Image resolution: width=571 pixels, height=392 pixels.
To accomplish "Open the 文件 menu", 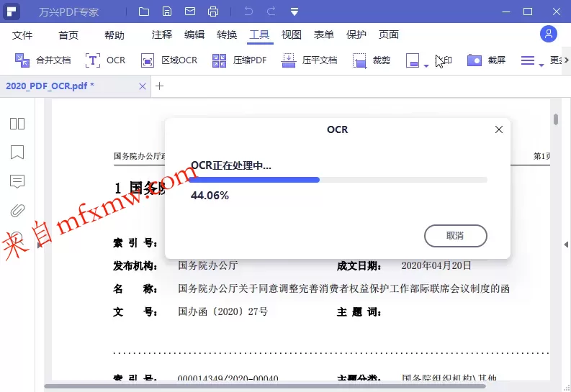I will 22,35.
